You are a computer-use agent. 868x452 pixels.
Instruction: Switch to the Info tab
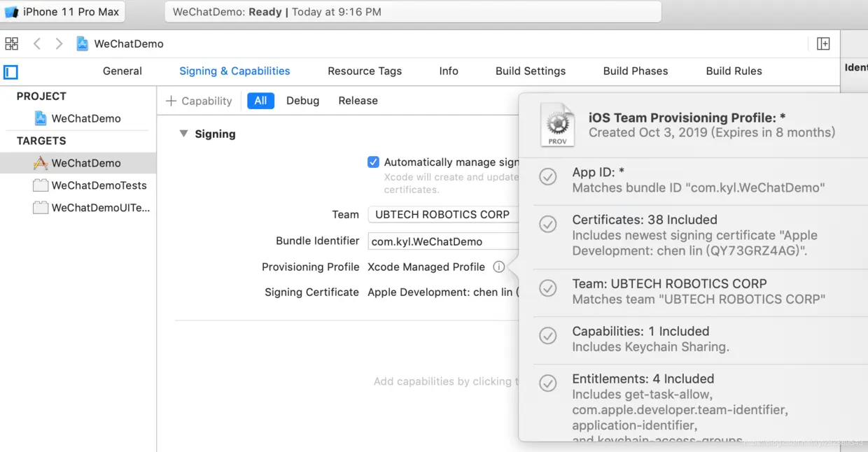pos(449,71)
